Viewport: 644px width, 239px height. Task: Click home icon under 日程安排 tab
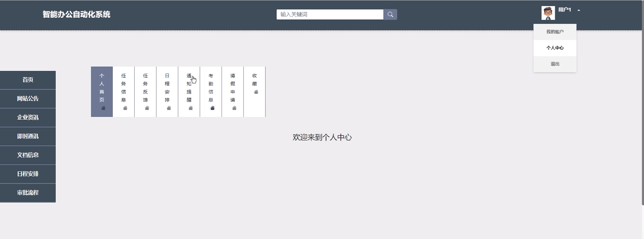[169, 108]
